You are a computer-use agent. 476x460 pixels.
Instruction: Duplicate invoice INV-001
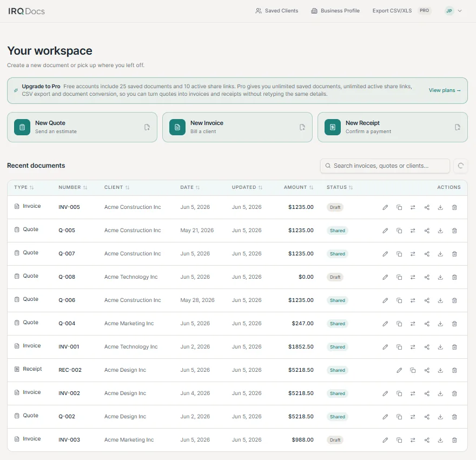tap(399, 347)
